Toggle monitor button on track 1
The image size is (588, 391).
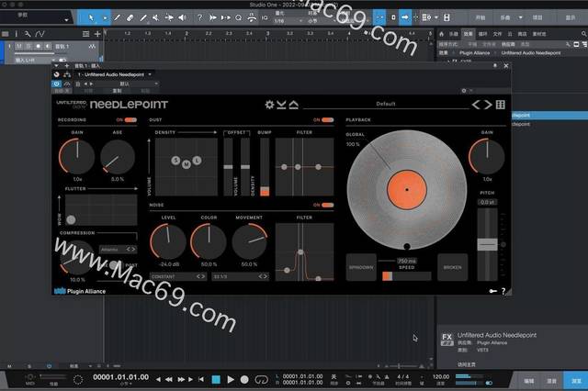48,47
